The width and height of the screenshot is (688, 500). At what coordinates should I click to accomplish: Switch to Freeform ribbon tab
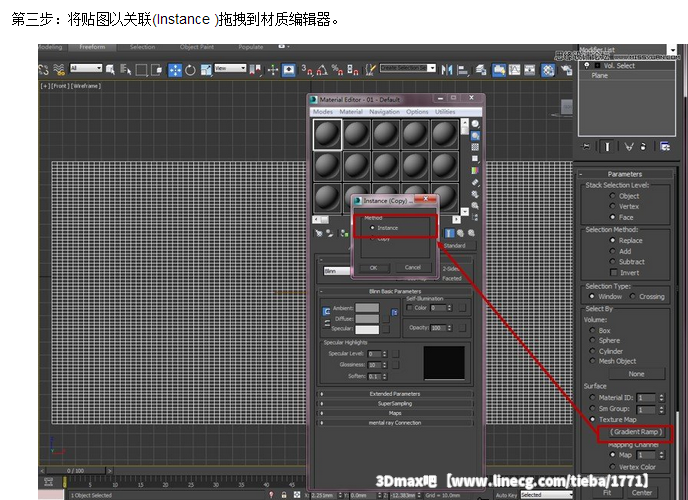[x=92, y=47]
